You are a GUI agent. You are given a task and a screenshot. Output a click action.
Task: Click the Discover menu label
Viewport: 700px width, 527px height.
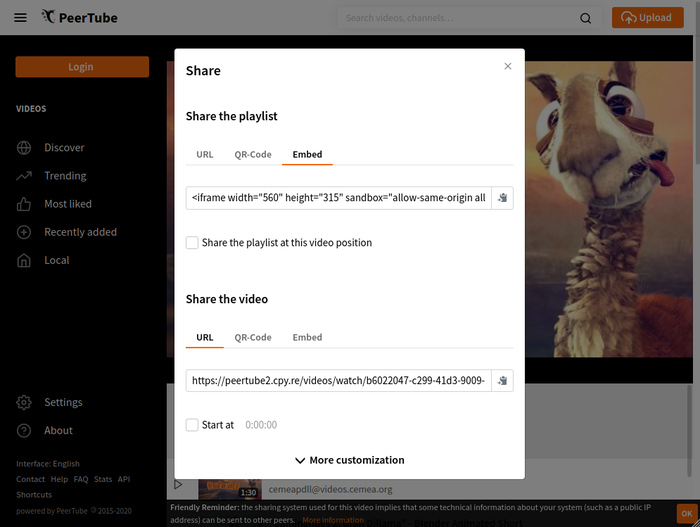[64, 147]
